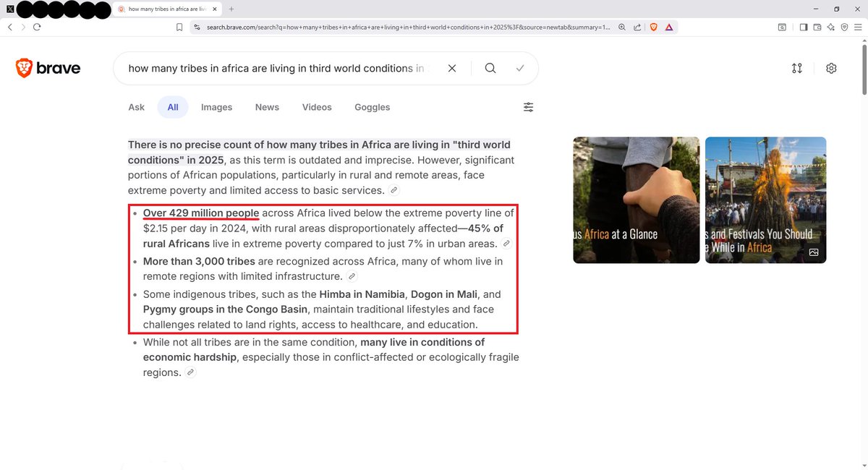Click 'Pygmy groups in the Congo Basin' text
This screenshot has height=470, width=868.
click(226, 309)
